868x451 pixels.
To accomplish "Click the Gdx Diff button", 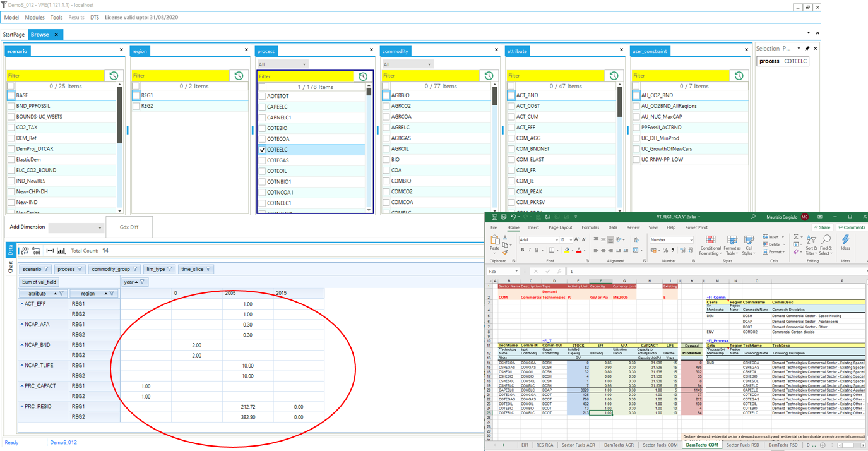I will pyautogui.click(x=129, y=227).
